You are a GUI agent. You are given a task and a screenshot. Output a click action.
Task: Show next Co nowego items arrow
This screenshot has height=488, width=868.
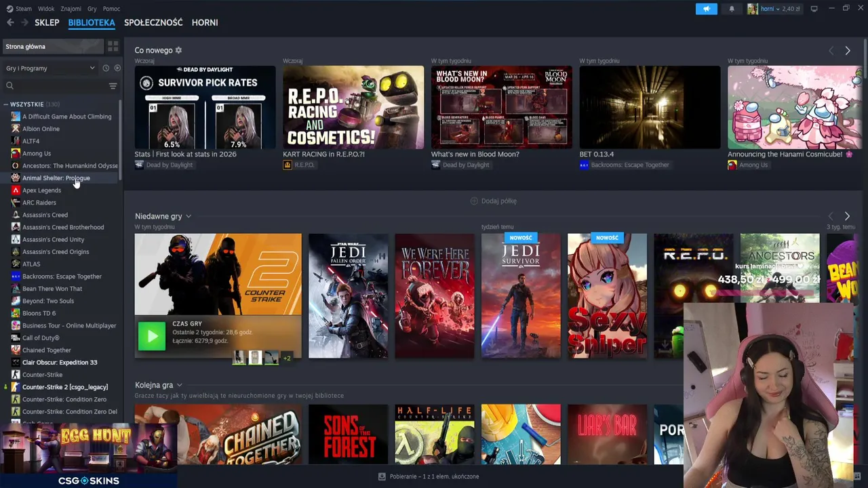(x=848, y=51)
